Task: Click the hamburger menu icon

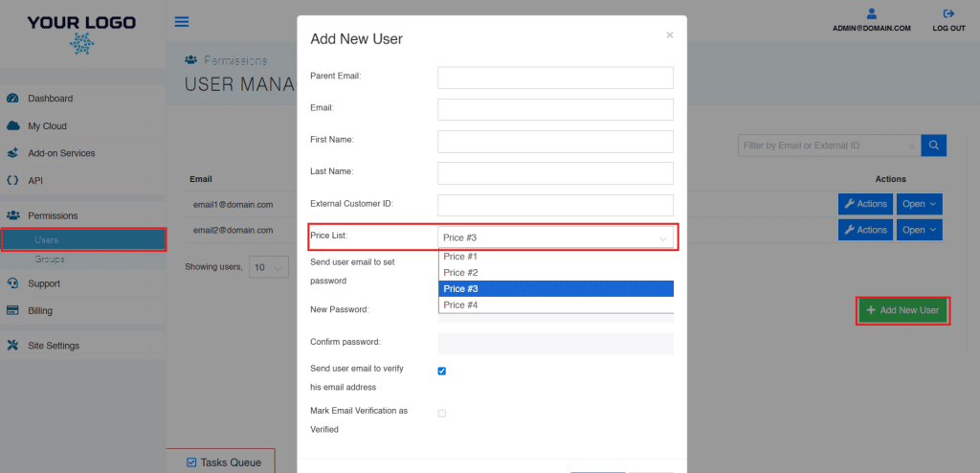Action: coord(182,22)
